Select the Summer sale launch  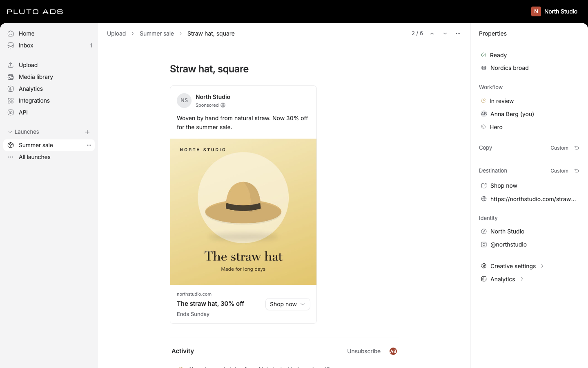(49, 145)
